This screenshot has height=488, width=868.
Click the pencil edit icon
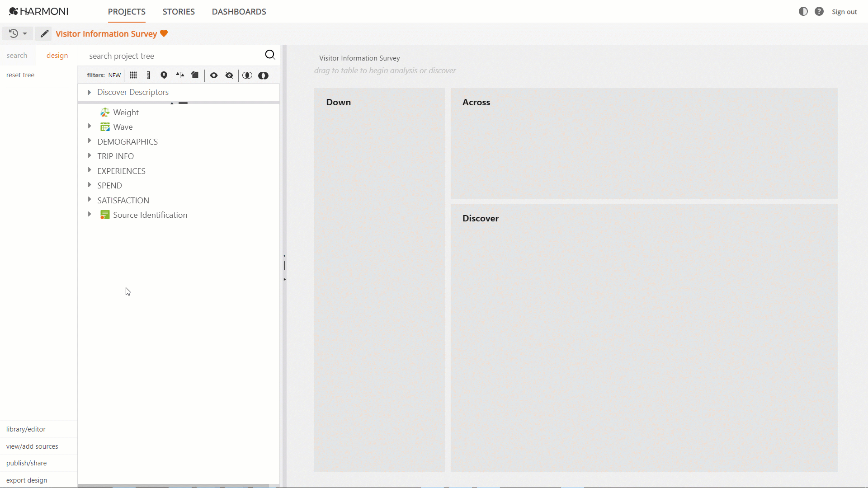[x=44, y=33]
